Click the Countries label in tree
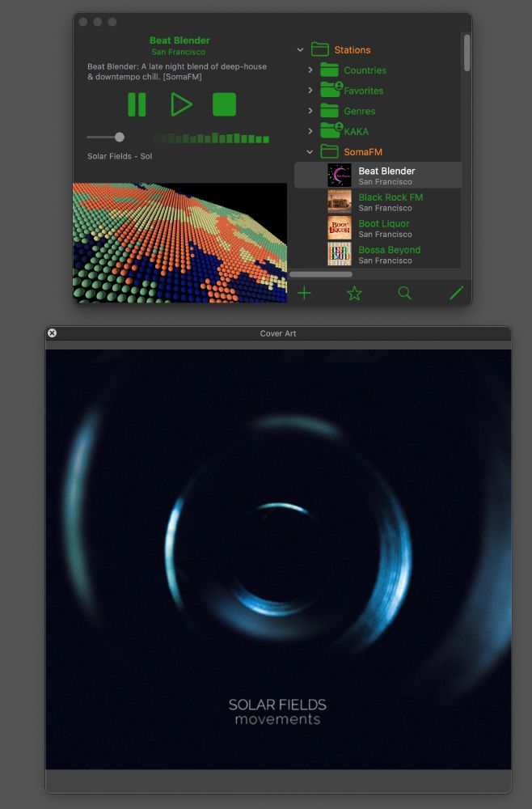Viewport: 532px width, 809px height. tap(365, 70)
